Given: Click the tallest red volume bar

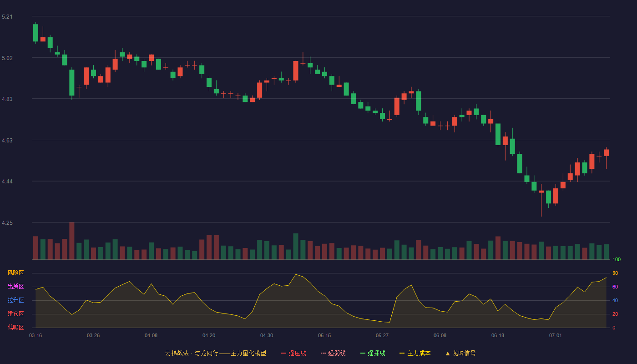Looking at the screenshot, I should pos(72,241).
